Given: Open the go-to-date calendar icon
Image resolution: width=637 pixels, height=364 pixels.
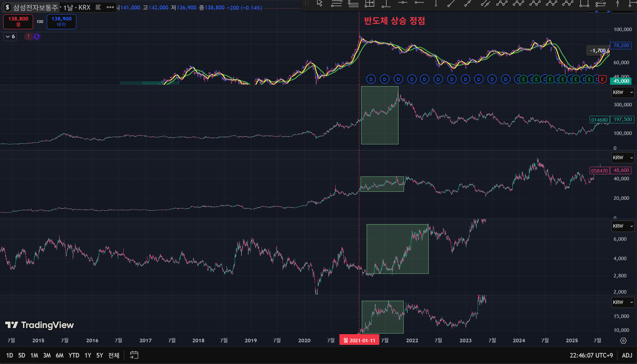Looking at the screenshot, I should [x=134, y=355].
